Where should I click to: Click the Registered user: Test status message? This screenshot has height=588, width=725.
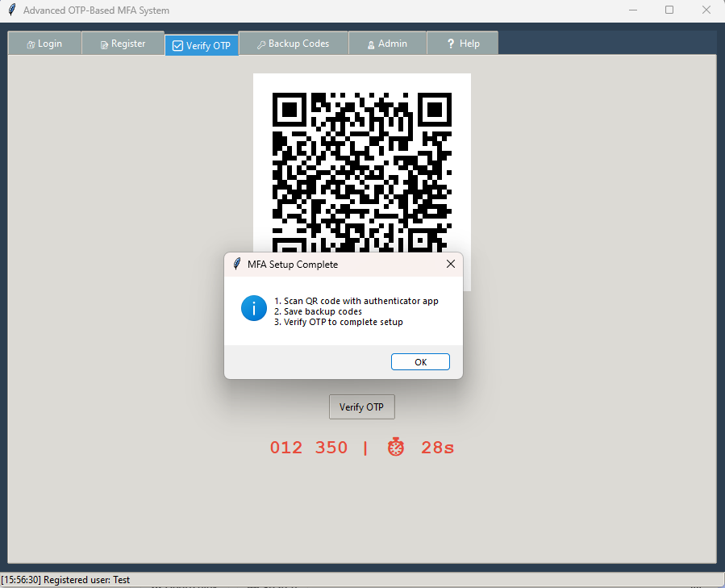coord(65,580)
